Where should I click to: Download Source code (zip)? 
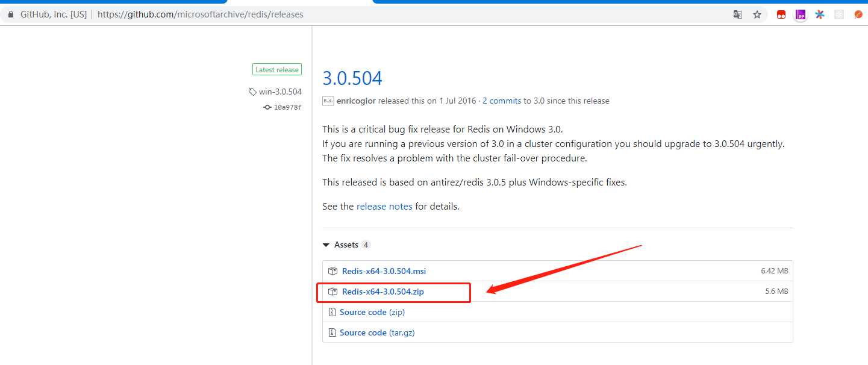372,312
